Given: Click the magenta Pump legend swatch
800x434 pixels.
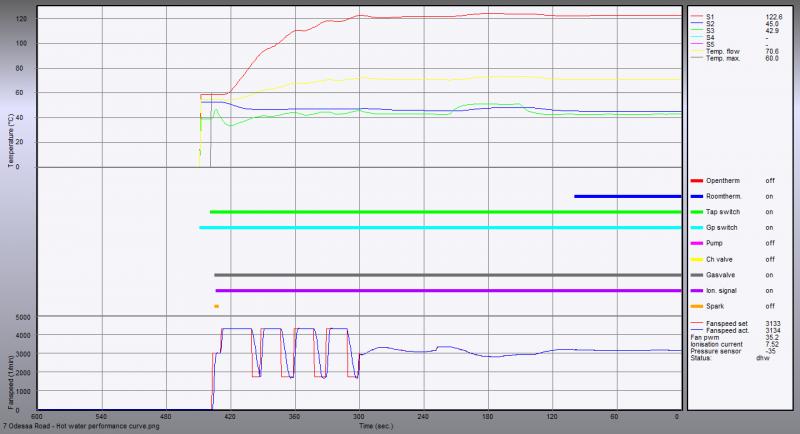Looking at the screenshot, I should click(696, 244).
